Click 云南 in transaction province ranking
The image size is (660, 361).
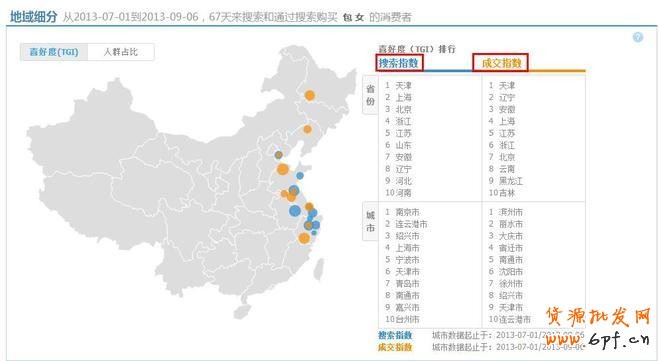point(507,169)
